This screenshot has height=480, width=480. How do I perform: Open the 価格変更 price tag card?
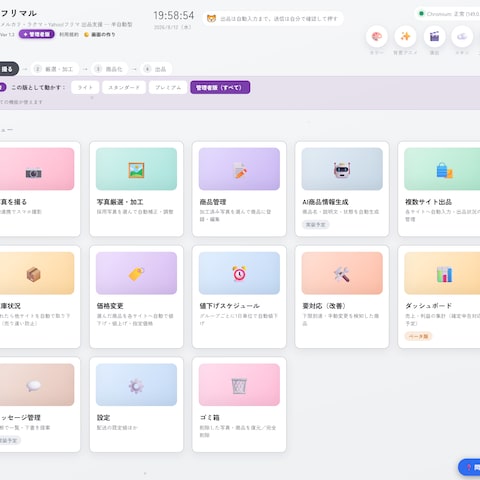pyautogui.click(x=136, y=297)
